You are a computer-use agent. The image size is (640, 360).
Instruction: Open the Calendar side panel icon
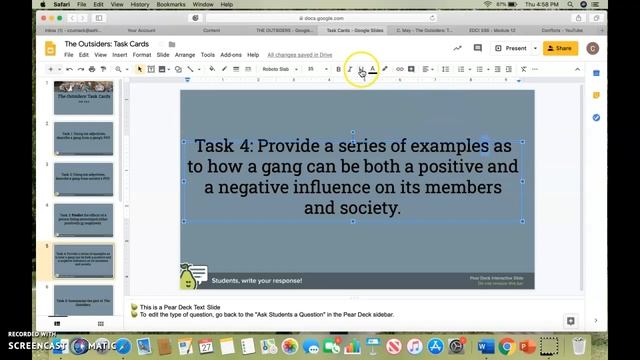(596, 73)
